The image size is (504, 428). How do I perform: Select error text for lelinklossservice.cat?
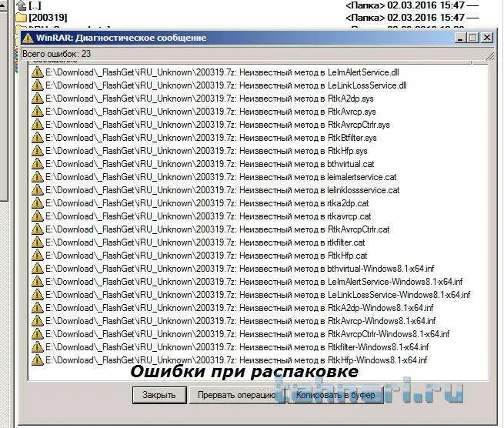pyautogui.click(x=222, y=190)
